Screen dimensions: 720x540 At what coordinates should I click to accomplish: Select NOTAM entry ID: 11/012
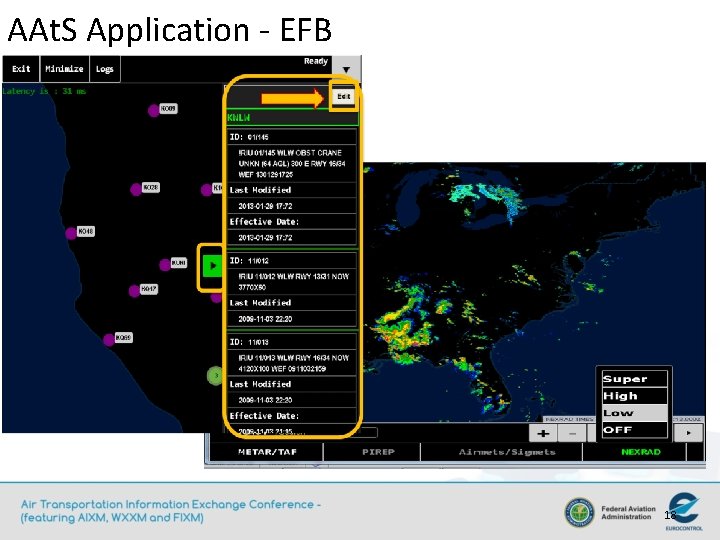click(292, 260)
